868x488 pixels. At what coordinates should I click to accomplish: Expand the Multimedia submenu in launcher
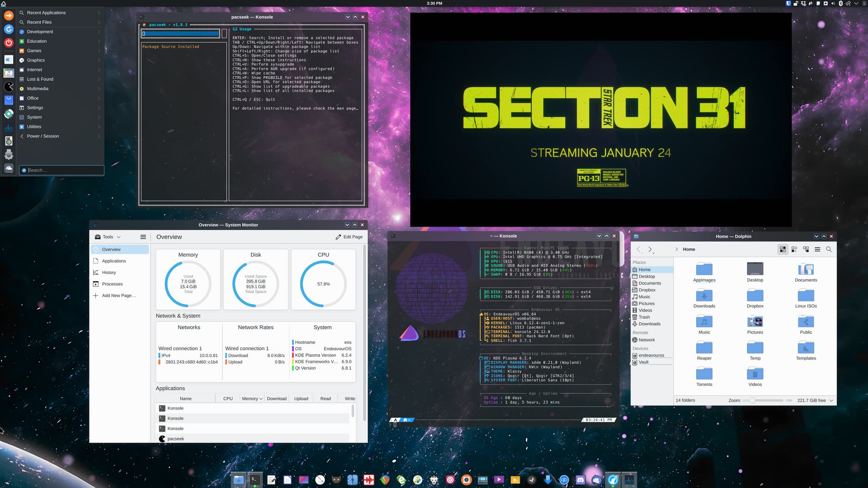(x=60, y=89)
